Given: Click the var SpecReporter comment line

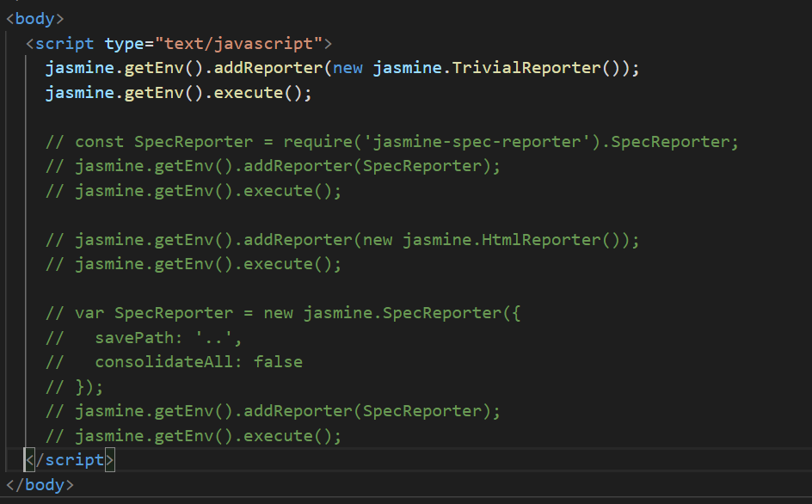Looking at the screenshot, I should click(x=283, y=313).
